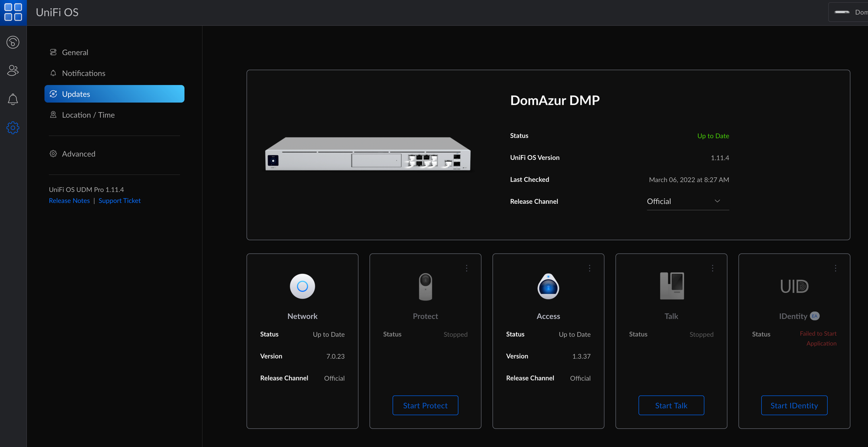This screenshot has height=447, width=868.
Task: Click the Network Release Channel Official value
Action: [x=334, y=378]
